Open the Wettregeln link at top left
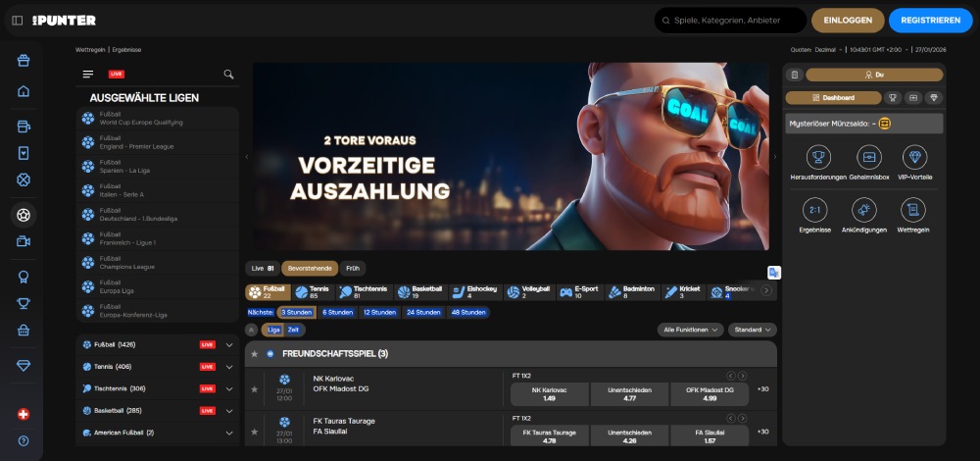 90,49
